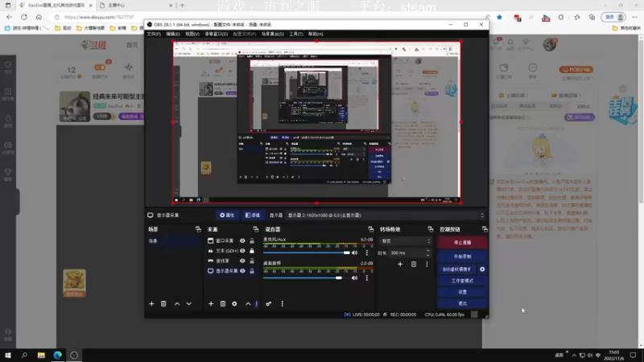Click the browser address bar URL
Image resolution: width=644 pixels, height=362 pixels.
coord(99,17)
